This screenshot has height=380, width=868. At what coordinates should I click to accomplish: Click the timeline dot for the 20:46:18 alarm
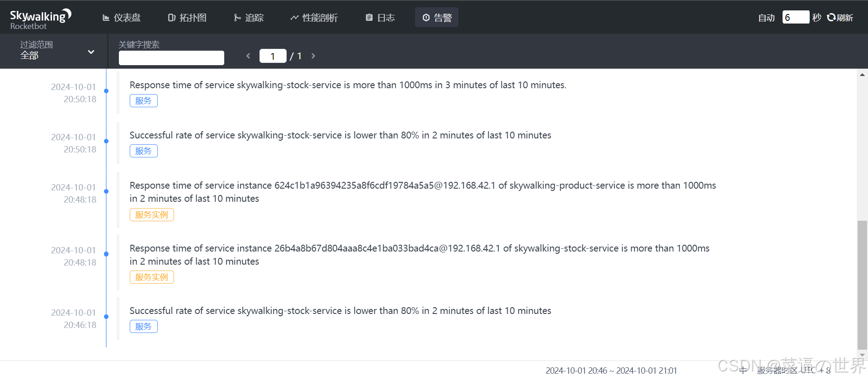pos(106,317)
